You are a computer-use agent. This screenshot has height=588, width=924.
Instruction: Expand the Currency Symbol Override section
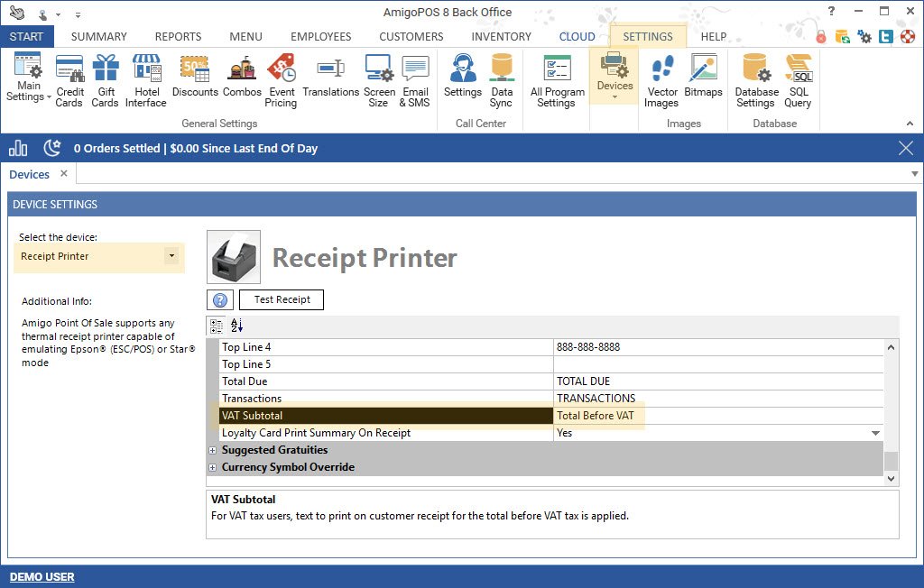click(x=213, y=467)
